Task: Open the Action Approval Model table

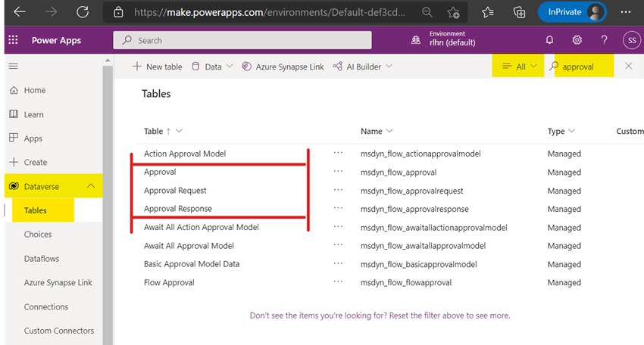Action: click(185, 154)
